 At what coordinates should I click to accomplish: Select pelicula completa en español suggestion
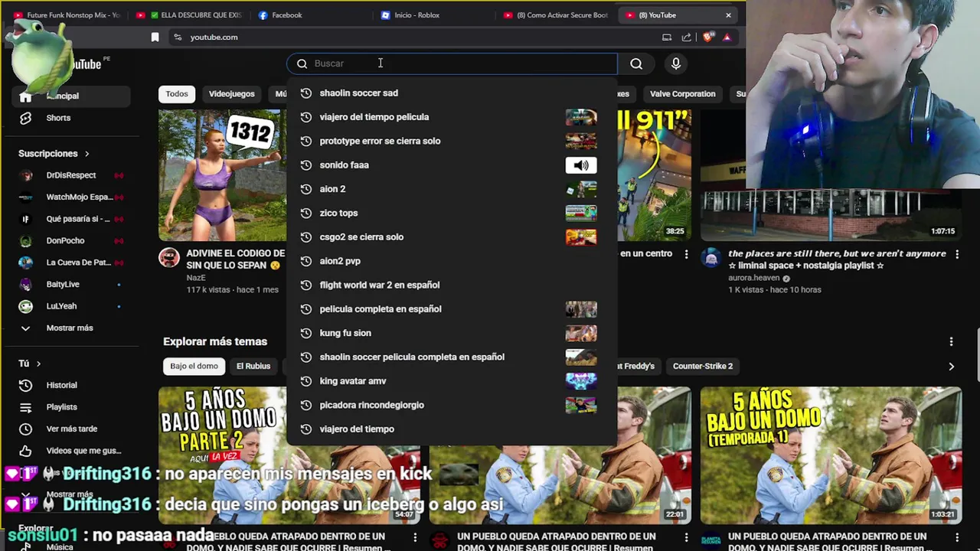coord(452,308)
